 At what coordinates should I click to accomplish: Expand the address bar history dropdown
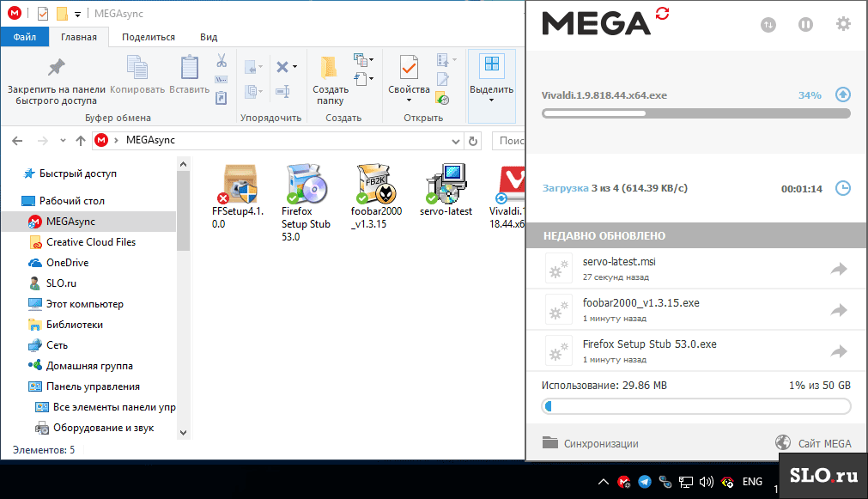[x=456, y=141]
